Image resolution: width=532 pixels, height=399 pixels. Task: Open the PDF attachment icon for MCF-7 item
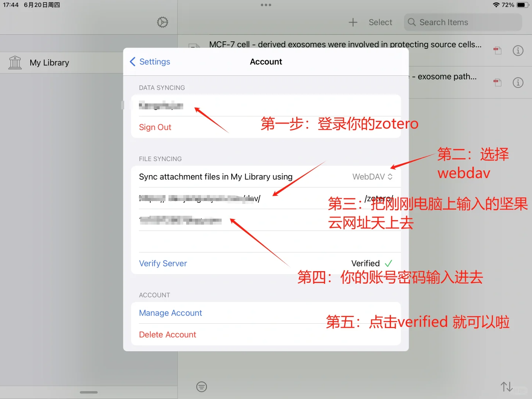[497, 51]
